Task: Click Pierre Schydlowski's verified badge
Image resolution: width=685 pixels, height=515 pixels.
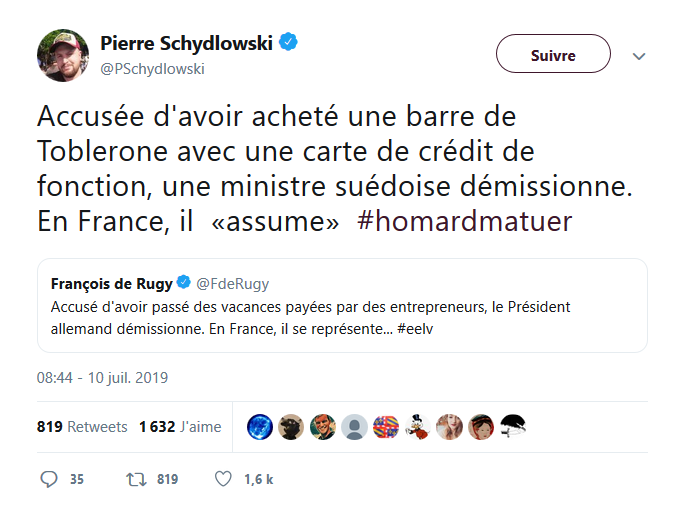Action: 290,43
